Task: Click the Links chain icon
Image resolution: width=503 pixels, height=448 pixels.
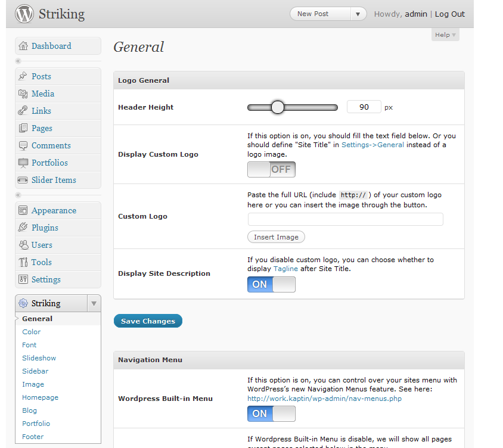Action: pyautogui.click(x=23, y=111)
